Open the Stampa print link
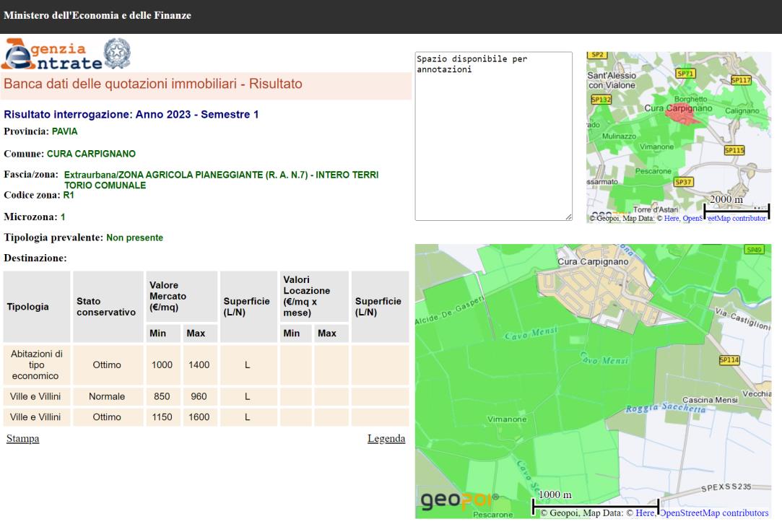 [x=22, y=439]
